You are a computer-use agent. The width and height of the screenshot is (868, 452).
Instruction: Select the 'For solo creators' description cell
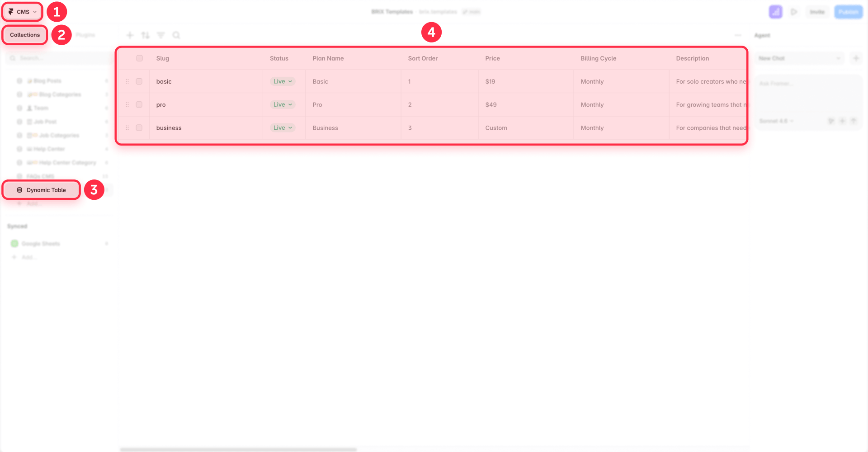point(708,81)
